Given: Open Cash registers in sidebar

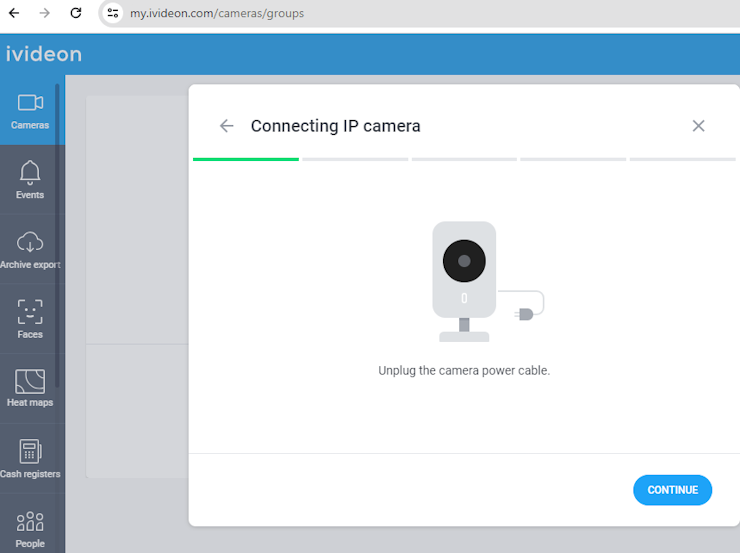Looking at the screenshot, I should (30, 458).
